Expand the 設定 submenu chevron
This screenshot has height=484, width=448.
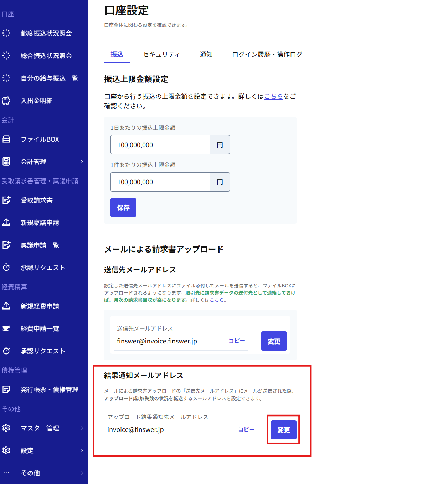point(82,450)
